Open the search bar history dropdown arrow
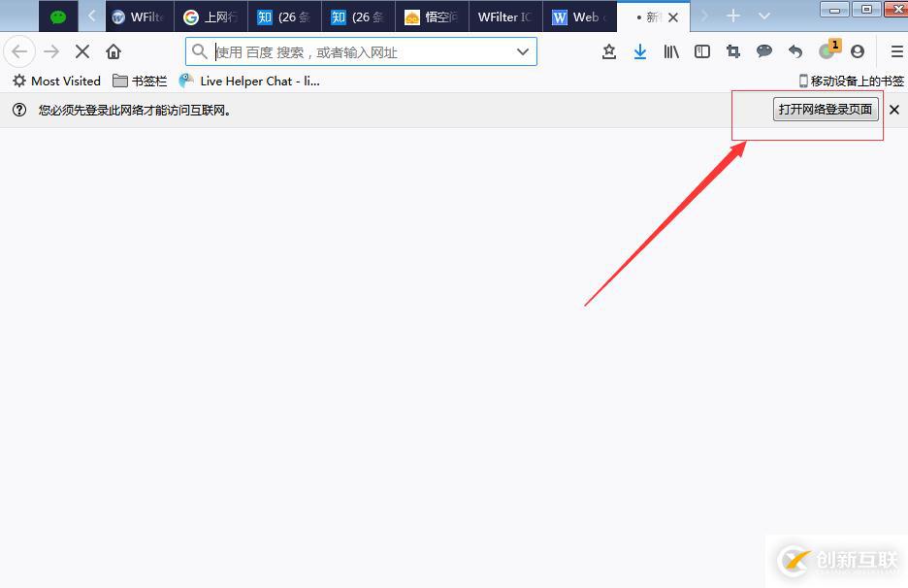Screen dimensions: 908x588 point(524,51)
